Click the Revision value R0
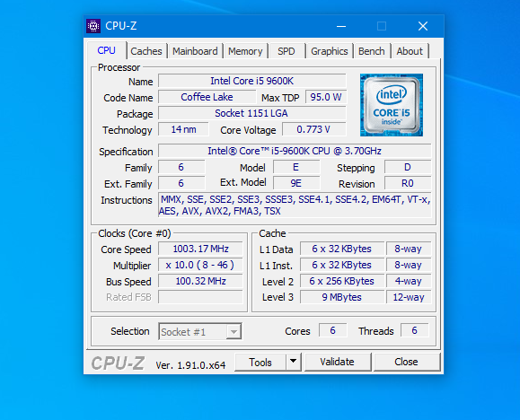This screenshot has width=520, height=420. tap(408, 183)
